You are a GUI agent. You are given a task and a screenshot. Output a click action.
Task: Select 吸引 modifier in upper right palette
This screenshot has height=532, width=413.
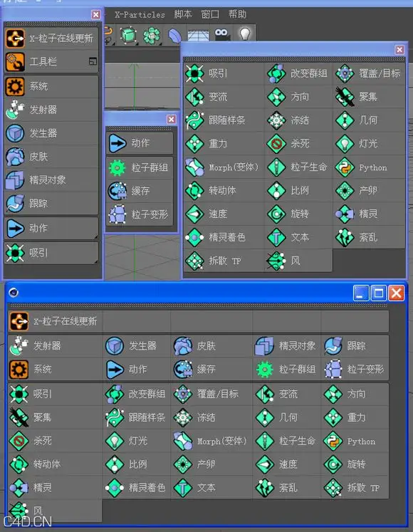coord(224,73)
